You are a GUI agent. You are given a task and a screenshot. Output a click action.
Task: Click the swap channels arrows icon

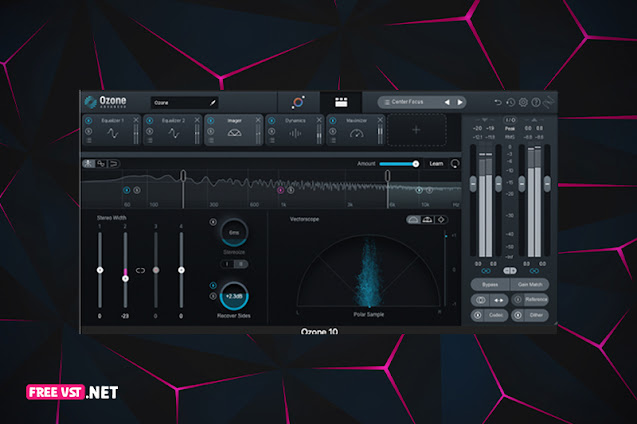[x=499, y=300]
